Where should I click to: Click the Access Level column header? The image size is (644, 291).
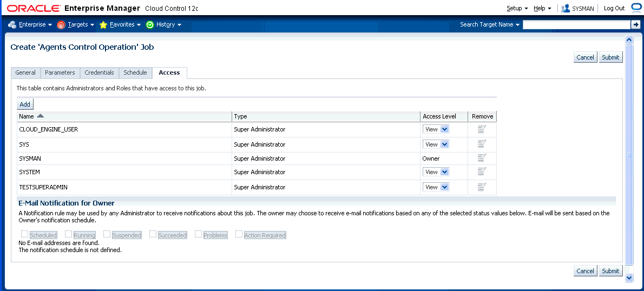point(444,117)
